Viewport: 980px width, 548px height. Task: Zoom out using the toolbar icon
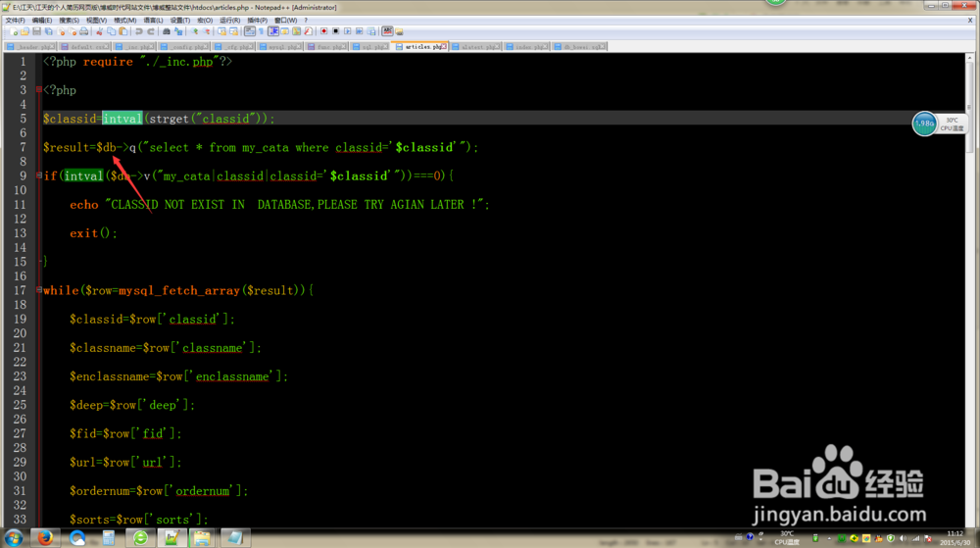point(208,31)
